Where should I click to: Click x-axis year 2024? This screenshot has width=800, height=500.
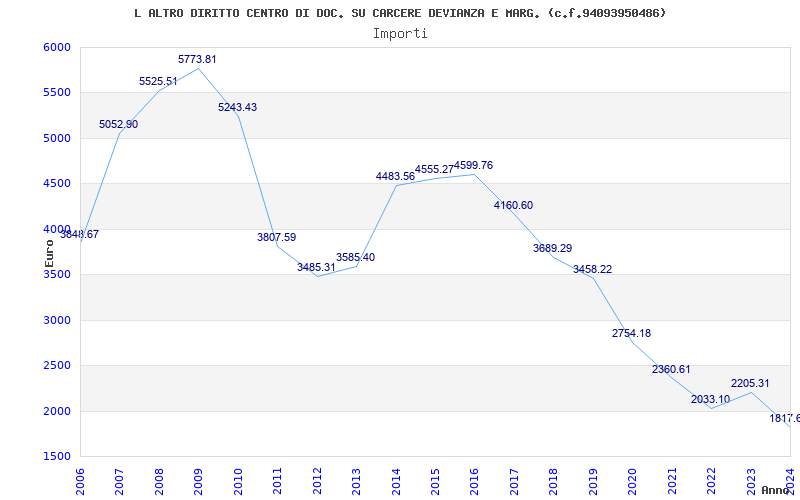(790, 481)
